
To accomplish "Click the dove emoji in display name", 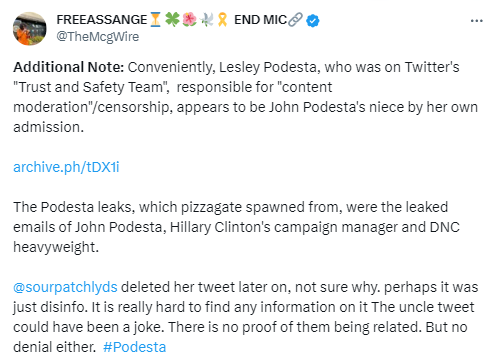I will coord(207,20).
